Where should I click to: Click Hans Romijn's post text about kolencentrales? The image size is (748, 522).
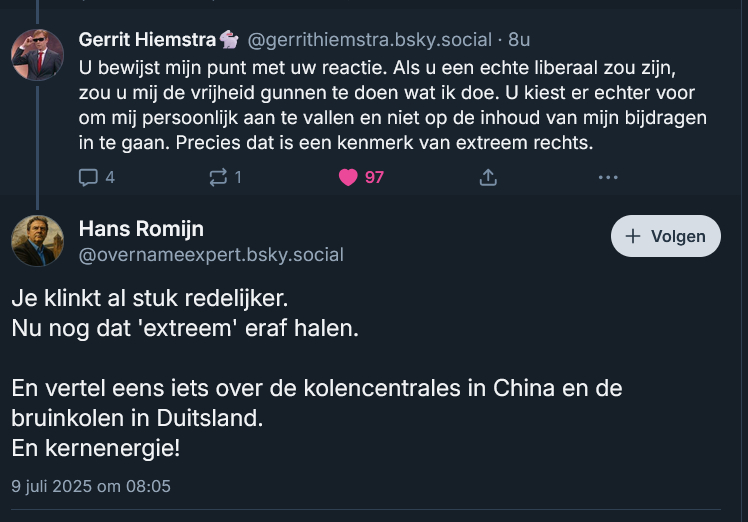[x=316, y=388]
